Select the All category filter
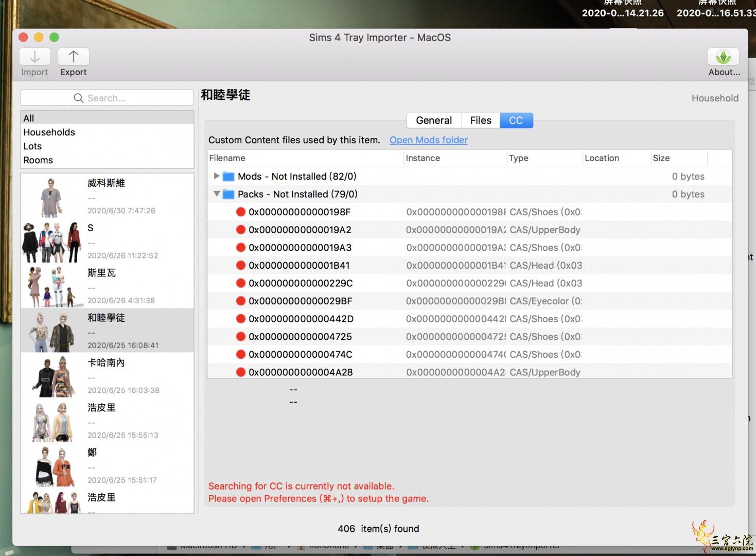 point(107,118)
